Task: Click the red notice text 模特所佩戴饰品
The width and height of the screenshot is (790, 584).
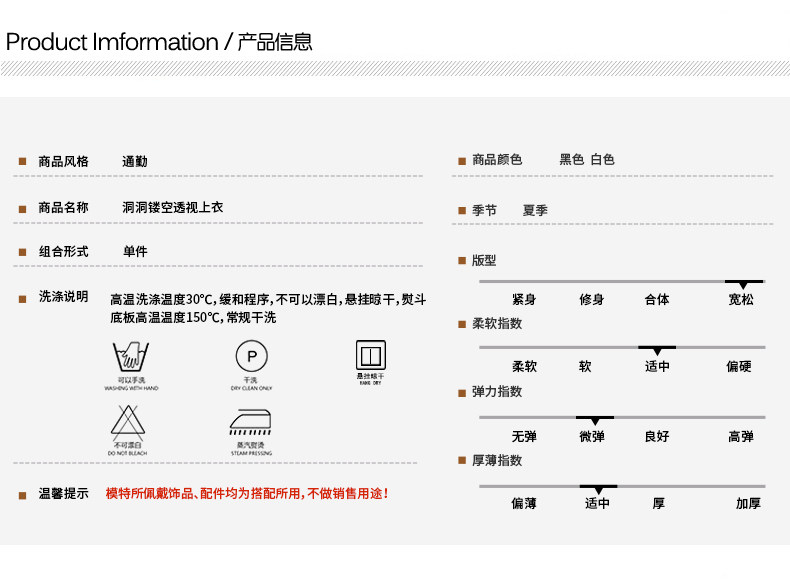Action: (247, 493)
